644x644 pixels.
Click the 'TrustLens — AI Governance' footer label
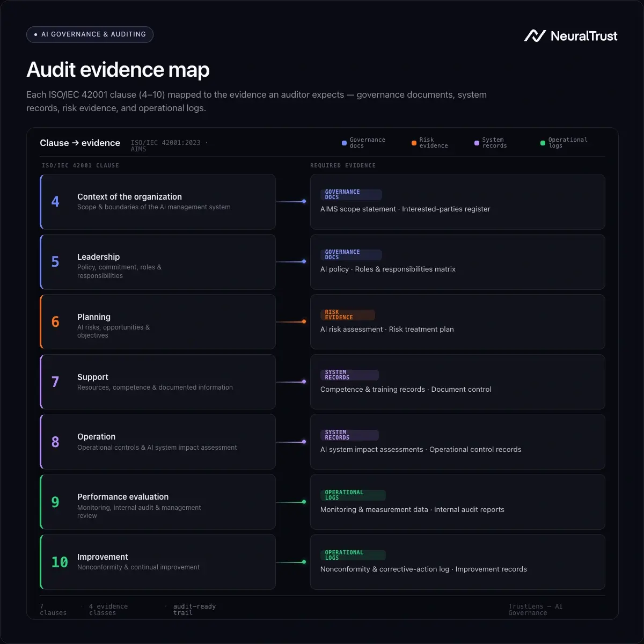536,610
